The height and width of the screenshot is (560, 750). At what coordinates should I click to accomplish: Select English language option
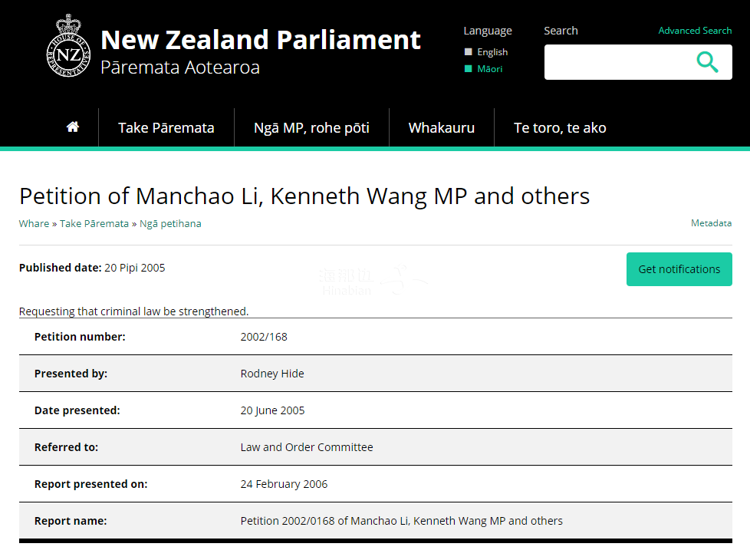click(492, 52)
